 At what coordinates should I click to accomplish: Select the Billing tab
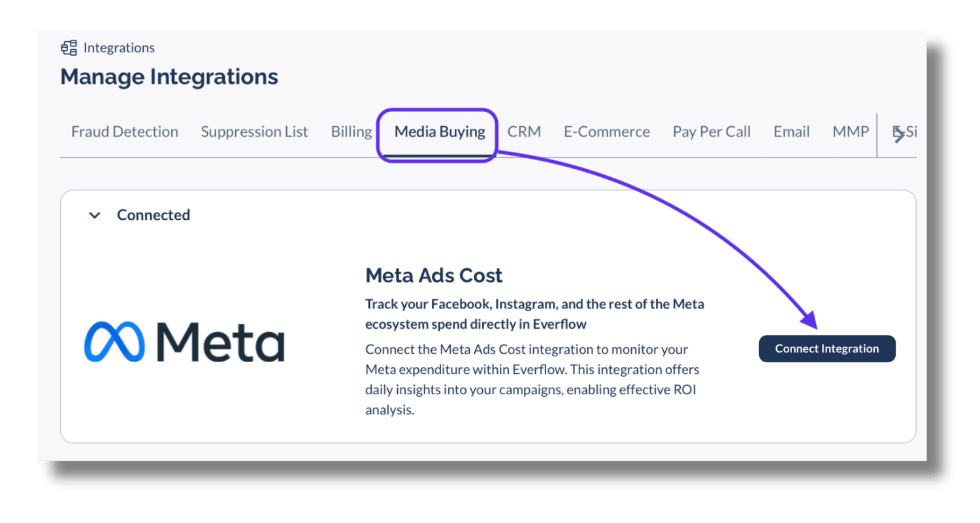click(351, 132)
